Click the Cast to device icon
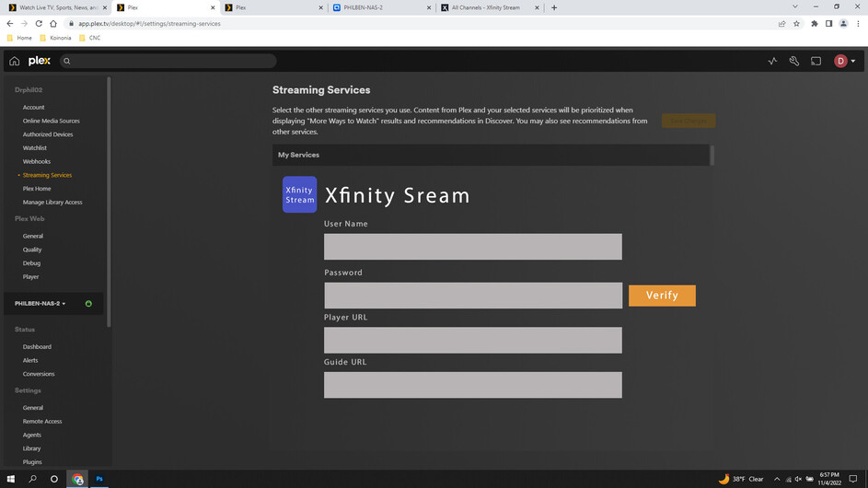 point(816,61)
